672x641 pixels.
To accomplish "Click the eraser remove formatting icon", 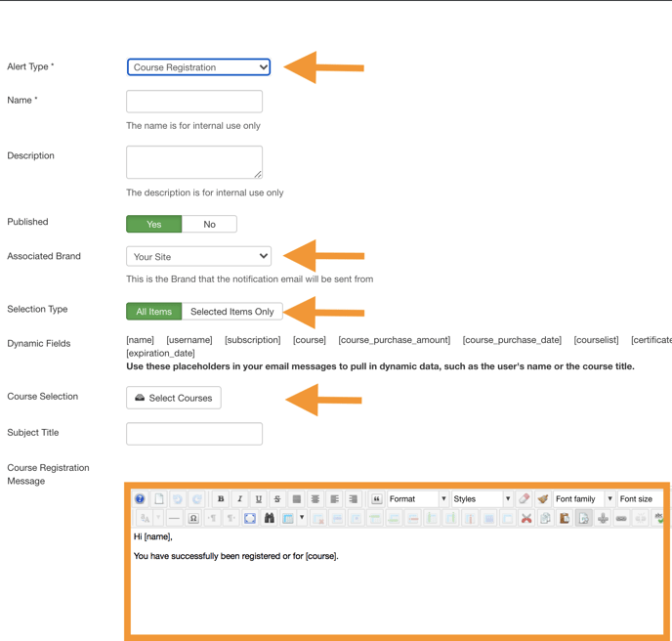I will 524,499.
